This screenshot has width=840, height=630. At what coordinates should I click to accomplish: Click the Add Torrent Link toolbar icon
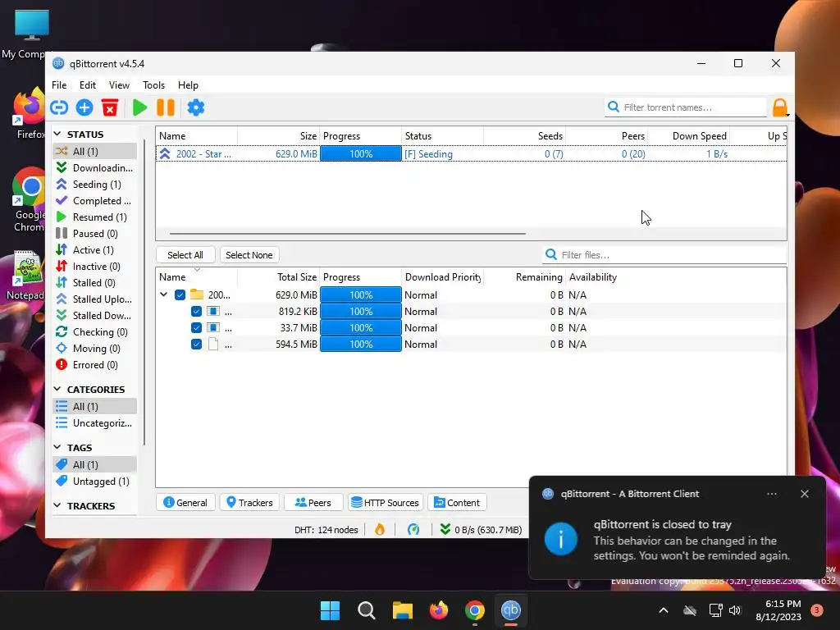tap(59, 107)
